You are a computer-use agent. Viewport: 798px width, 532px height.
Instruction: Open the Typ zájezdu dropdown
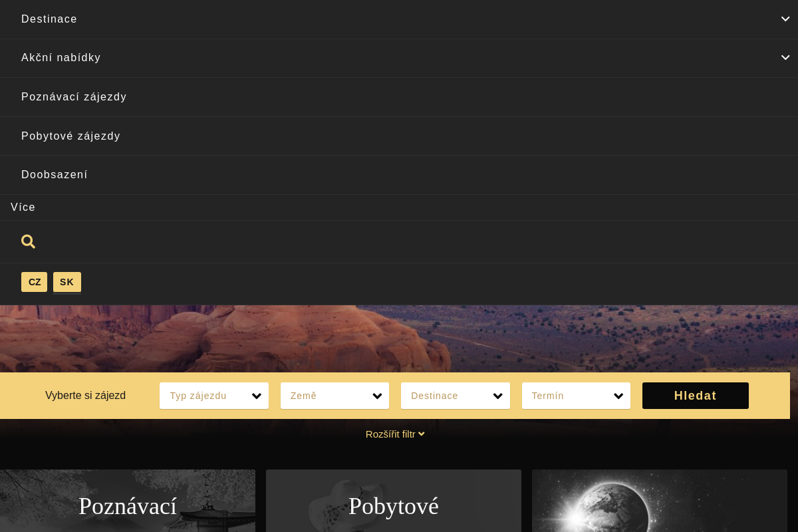(x=214, y=396)
